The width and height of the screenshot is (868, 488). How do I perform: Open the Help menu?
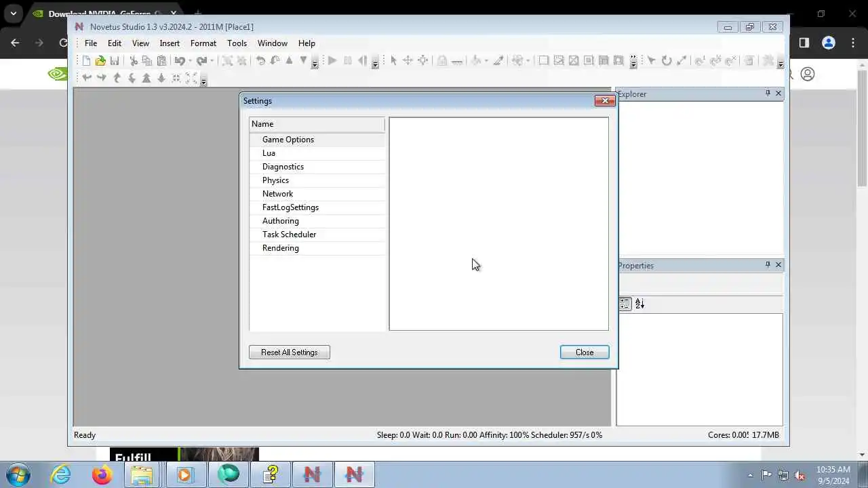[307, 43]
